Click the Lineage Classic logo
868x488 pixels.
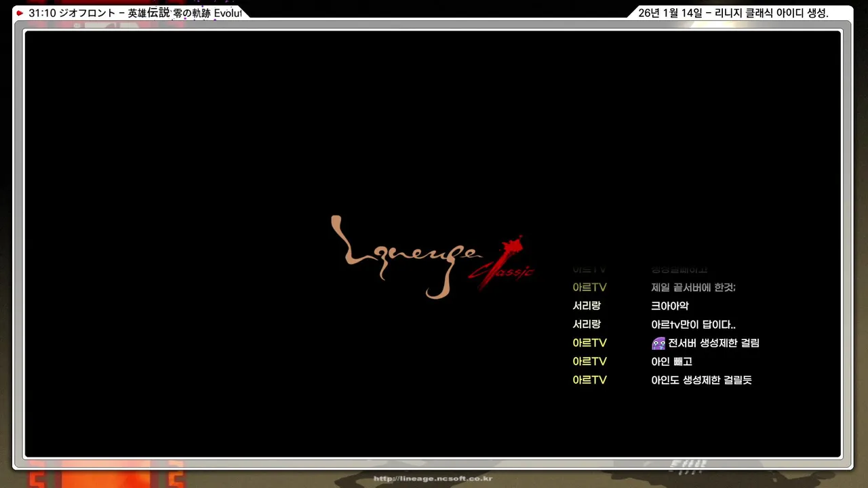tap(433, 257)
